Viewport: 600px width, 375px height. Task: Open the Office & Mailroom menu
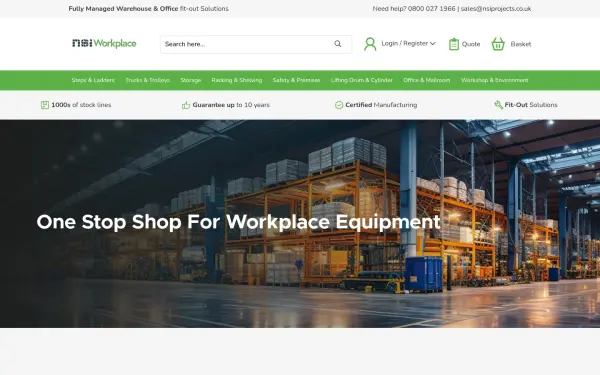coord(426,80)
